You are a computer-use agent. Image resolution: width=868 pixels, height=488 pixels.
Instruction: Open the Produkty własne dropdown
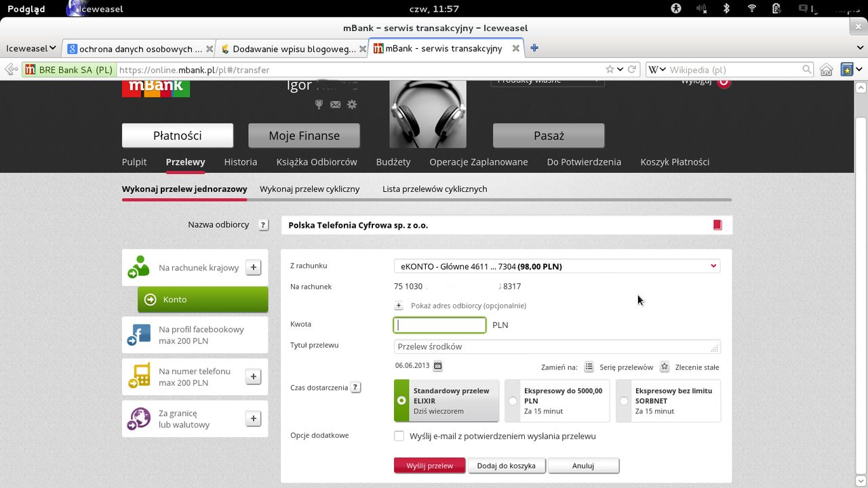pyautogui.click(x=547, y=82)
